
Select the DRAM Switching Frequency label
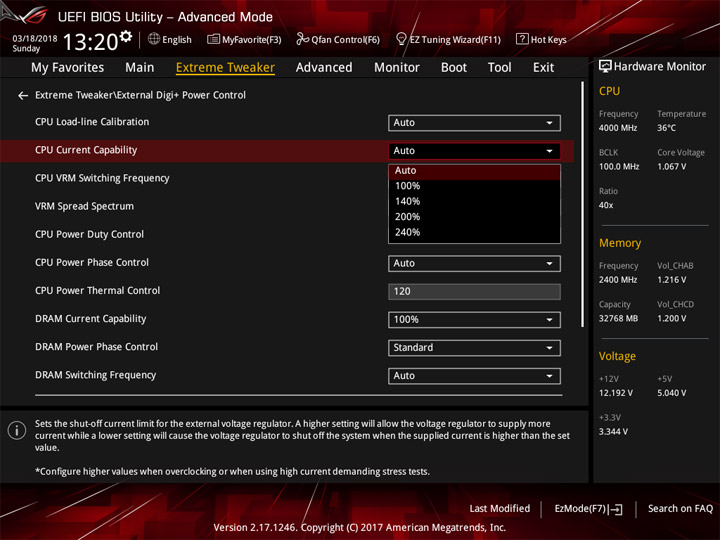coord(96,375)
